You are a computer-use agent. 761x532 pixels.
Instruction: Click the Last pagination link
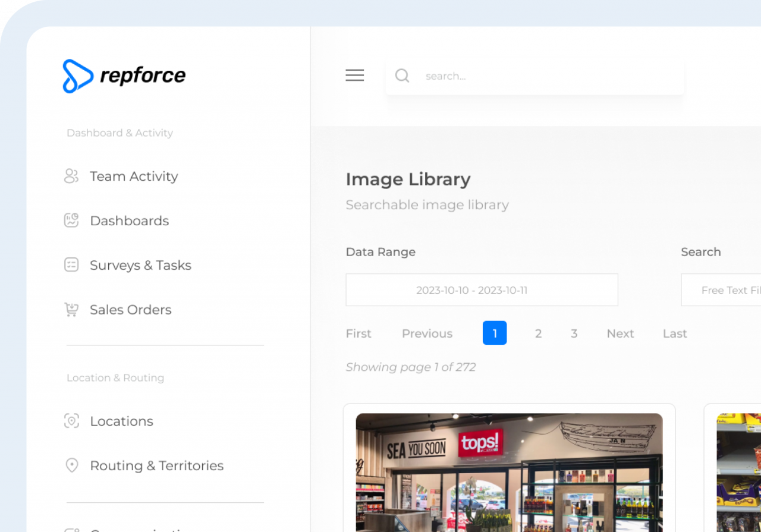point(674,333)
